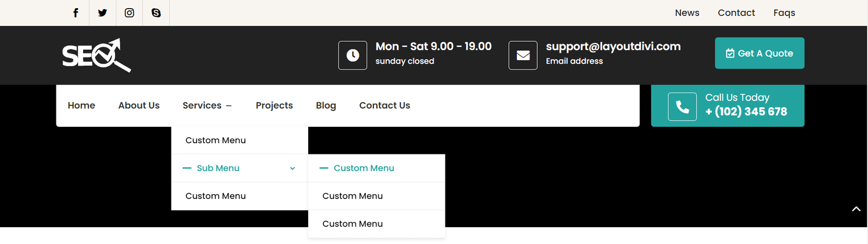Call the + (102) 345 678 number
This screenshot has width=868, height=244.
coord(746,112)
